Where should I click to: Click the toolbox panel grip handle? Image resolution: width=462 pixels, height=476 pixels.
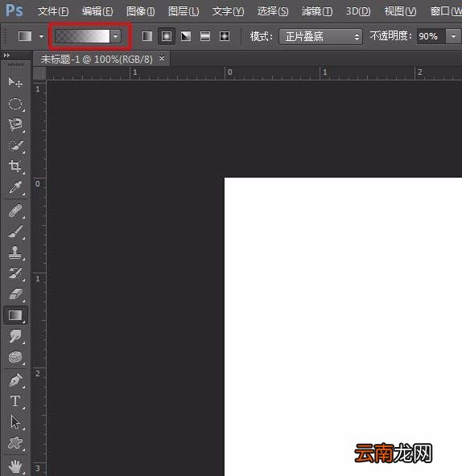point(15,64)
